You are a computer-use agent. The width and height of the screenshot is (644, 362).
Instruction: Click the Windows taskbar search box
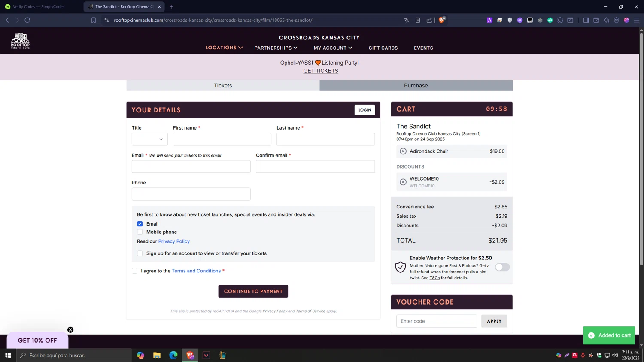click(74, 355)
